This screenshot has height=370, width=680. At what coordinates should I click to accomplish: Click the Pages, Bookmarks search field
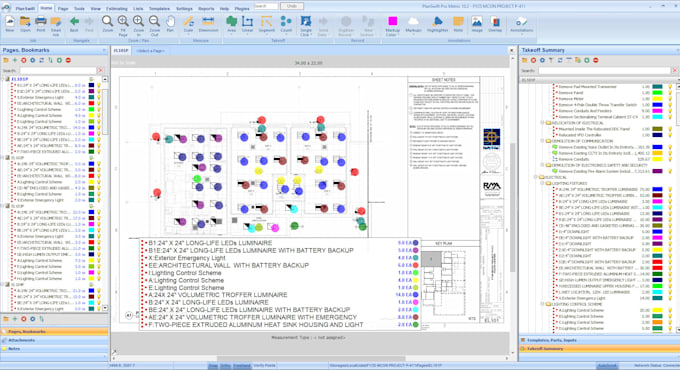(x=58, y=70)
